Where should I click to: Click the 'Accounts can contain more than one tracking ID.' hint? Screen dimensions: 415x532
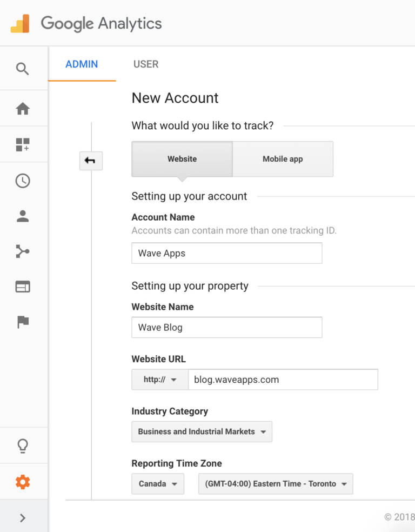(x=234, y=231)
